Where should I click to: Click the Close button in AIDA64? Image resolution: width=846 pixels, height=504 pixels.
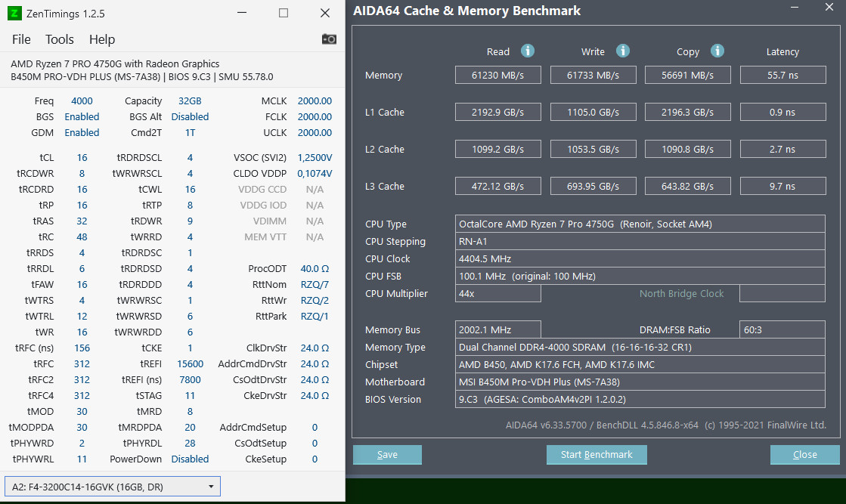(804, 455)
